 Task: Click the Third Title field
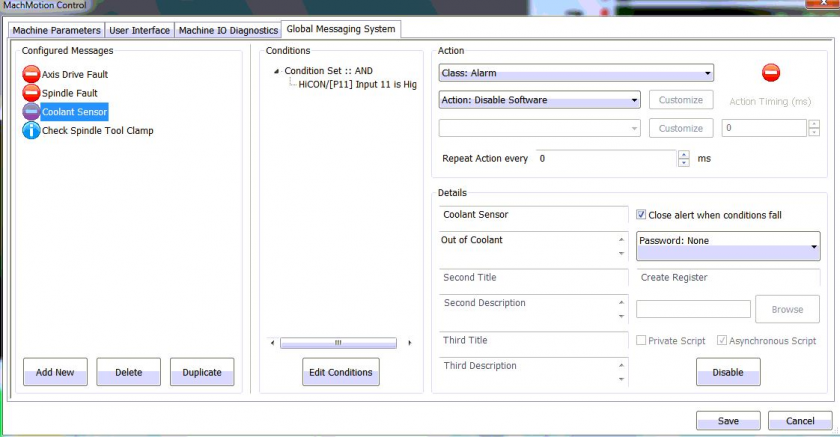coord(534,340)
